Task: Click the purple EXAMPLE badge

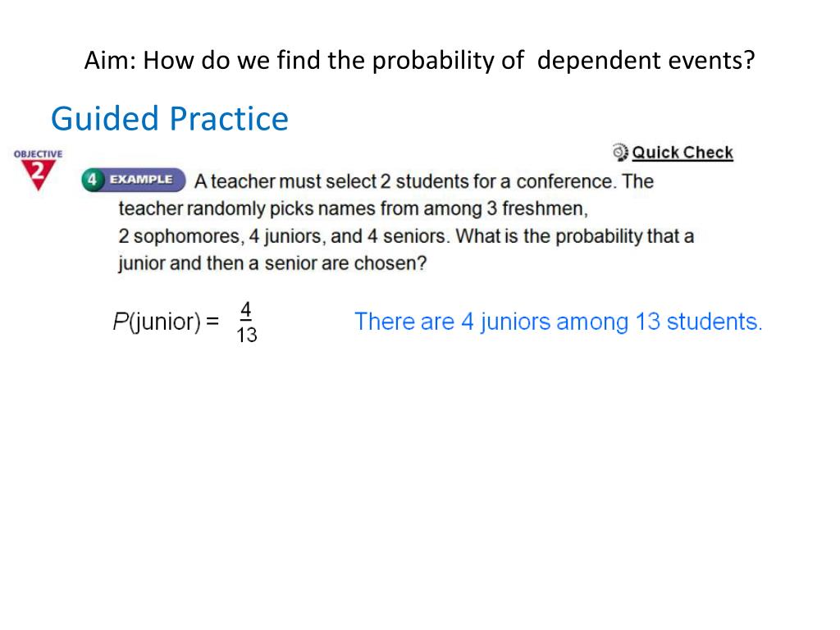Action: [x=141, y=180]
